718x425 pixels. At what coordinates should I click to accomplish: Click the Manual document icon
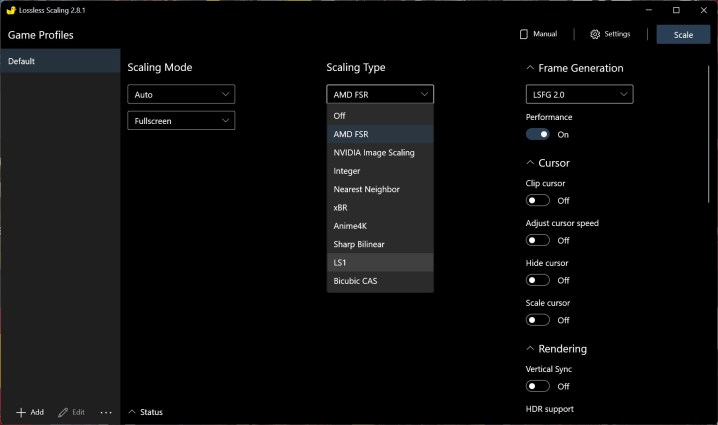pos(523,34)
